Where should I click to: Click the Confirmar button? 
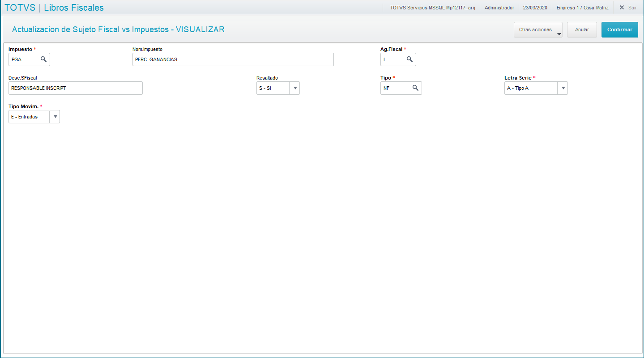click(x=619, y=29)
